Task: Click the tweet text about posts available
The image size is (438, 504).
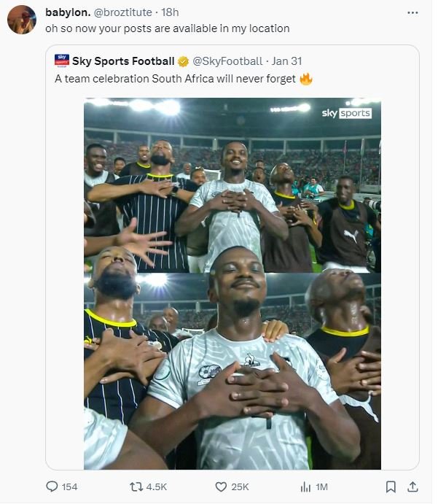Action: coord(168,28)
